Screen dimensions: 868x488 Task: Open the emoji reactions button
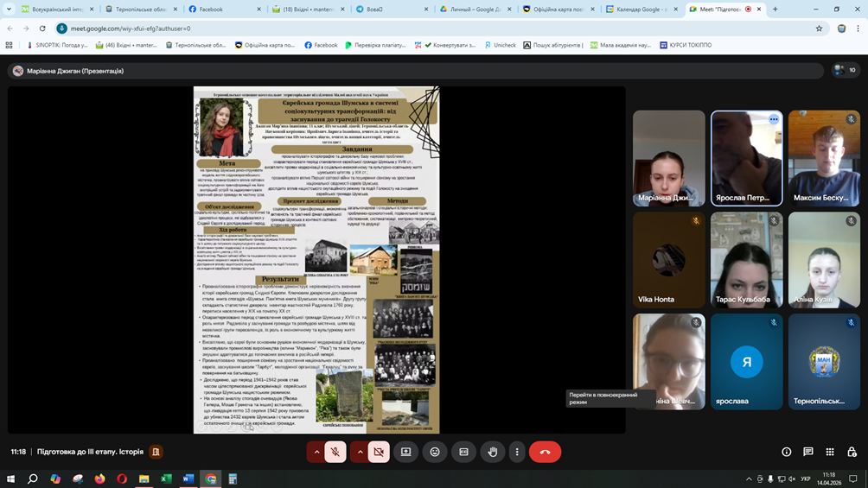435,452
